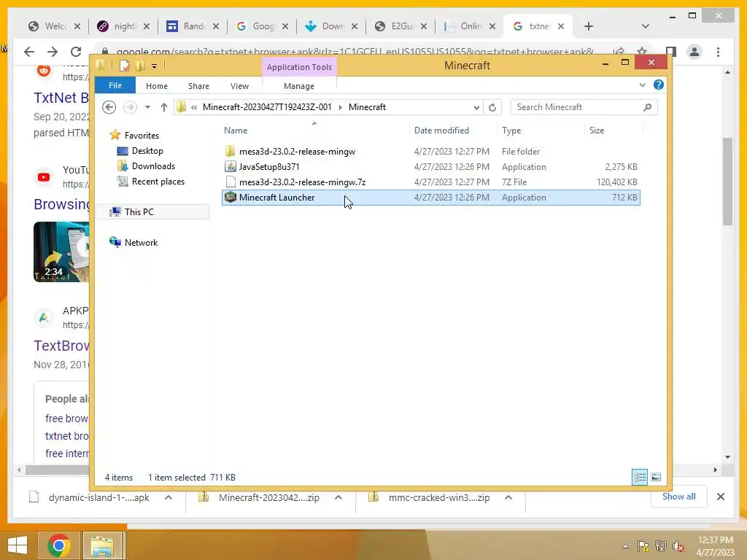Go back in Chrome browser
Viewport: 747px width, 560px height.
(29, 52)
